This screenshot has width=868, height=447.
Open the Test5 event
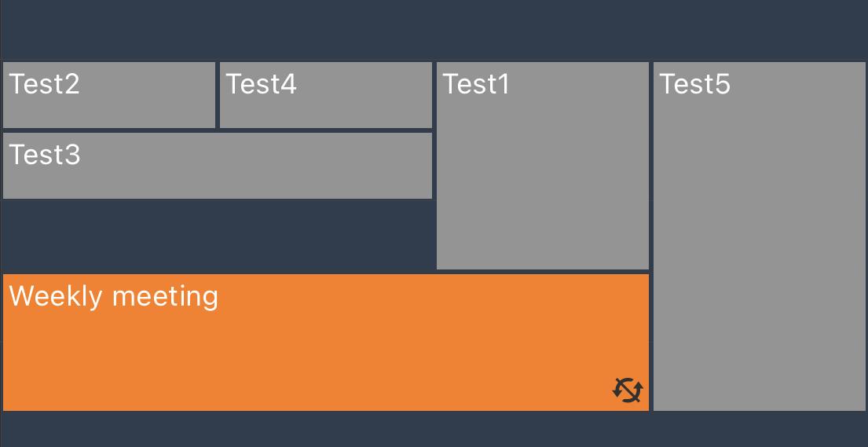759,236
